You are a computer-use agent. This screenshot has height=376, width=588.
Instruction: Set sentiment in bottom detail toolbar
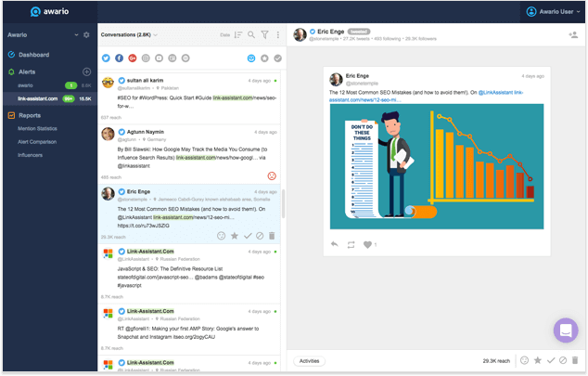525,360
